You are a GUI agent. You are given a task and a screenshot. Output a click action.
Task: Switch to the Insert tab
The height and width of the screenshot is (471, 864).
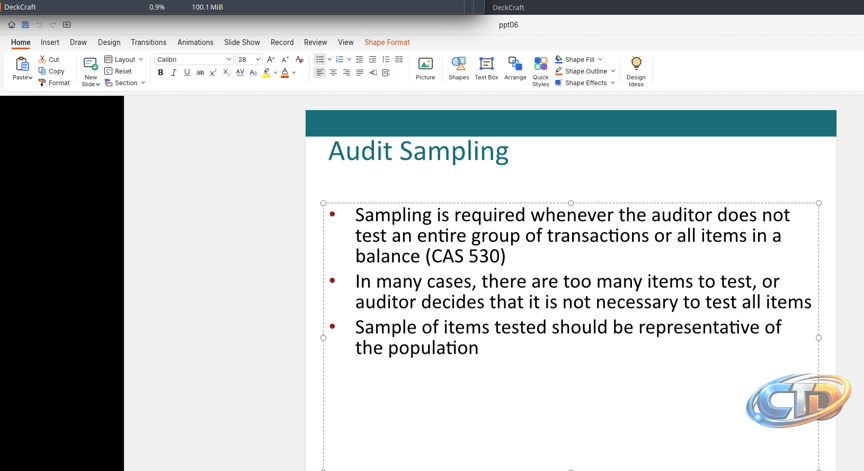[50, 42]
